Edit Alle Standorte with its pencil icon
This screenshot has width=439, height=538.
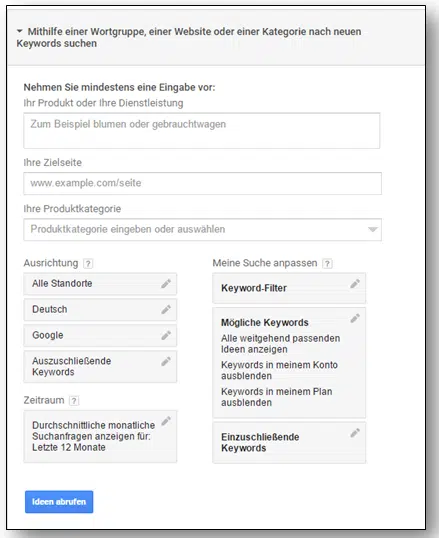(x=166, y=284)
